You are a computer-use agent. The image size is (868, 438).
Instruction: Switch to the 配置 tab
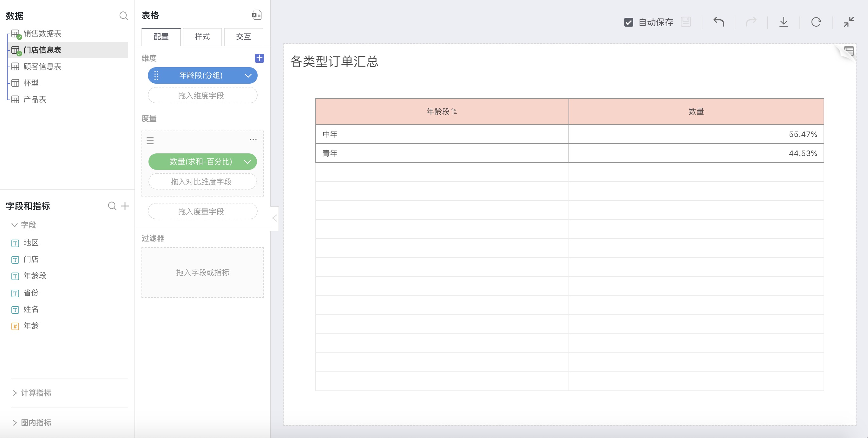coord(161,37)
